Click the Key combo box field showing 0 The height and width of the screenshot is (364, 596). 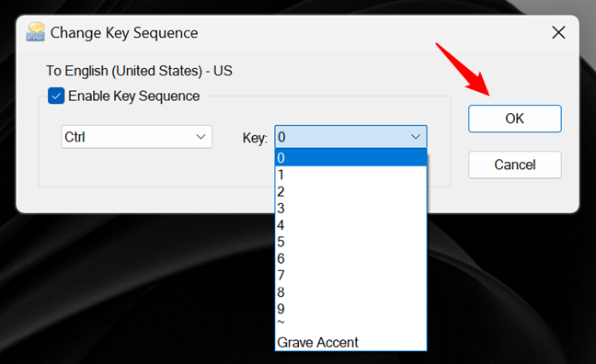click(x=350, y=137)
